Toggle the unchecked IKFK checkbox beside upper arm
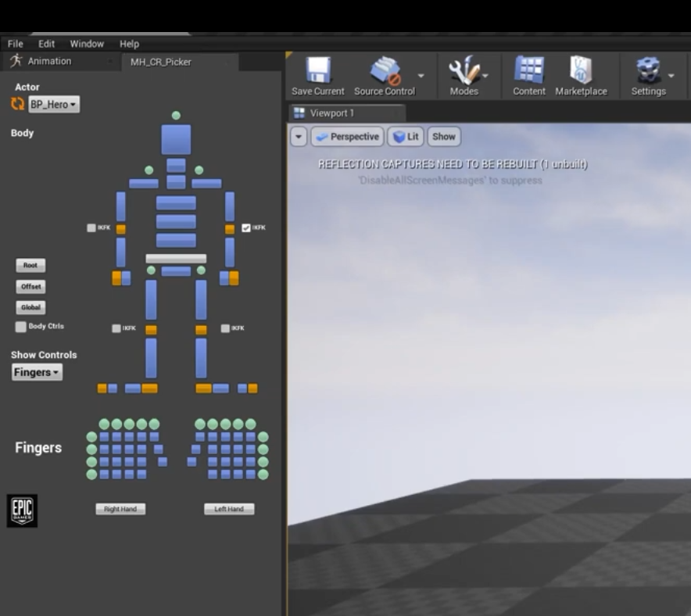 91,227
